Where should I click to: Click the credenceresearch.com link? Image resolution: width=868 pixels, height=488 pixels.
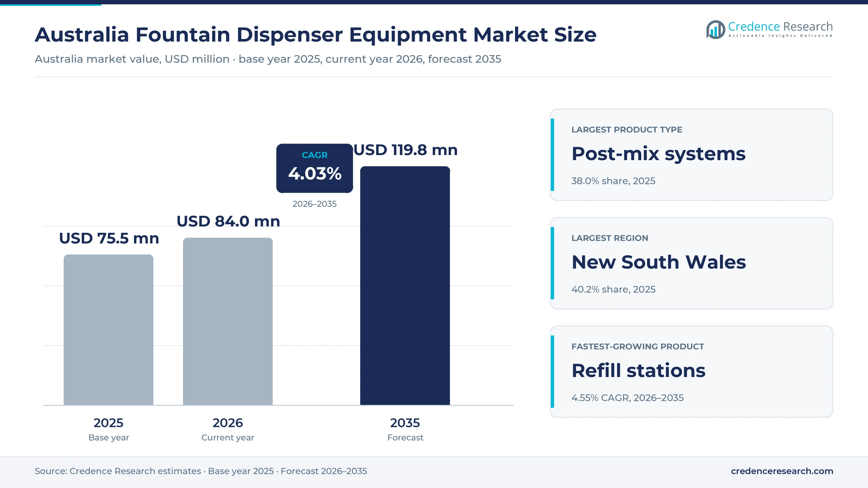coord(782,471)
